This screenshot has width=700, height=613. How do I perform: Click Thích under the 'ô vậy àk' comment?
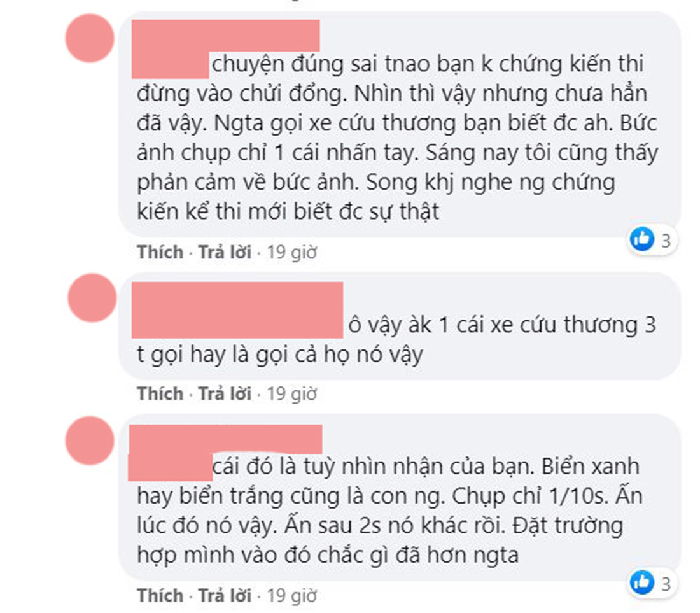[160, 394]
